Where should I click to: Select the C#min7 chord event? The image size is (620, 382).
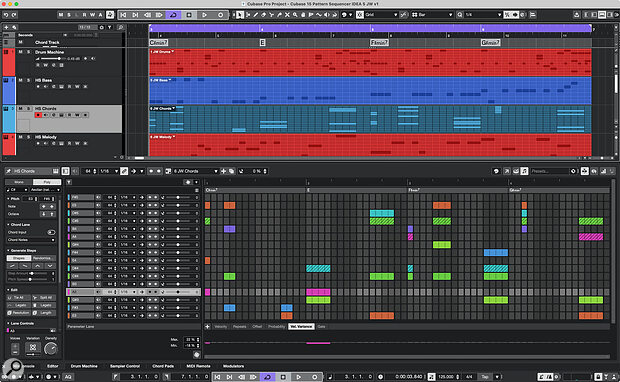click(158, 42)
